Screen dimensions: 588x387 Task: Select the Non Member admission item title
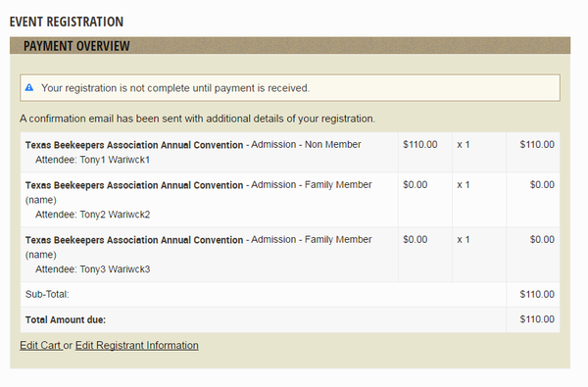[x=193, y=145]
